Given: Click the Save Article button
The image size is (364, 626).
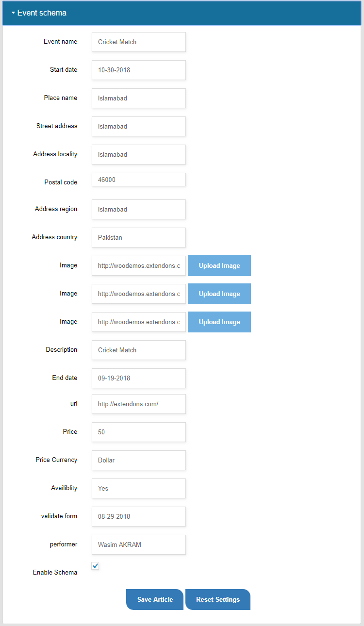Looking at the screenshot, I should [x=155, y=599].
